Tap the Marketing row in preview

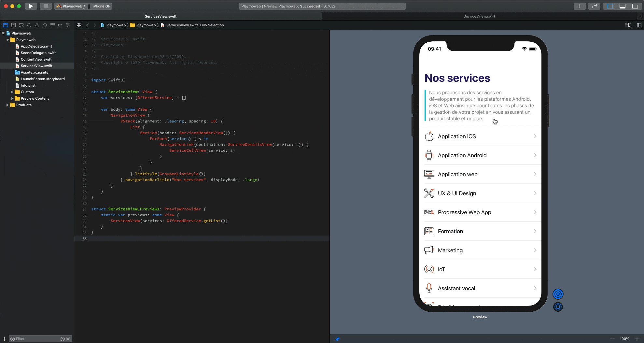point(480,250)
